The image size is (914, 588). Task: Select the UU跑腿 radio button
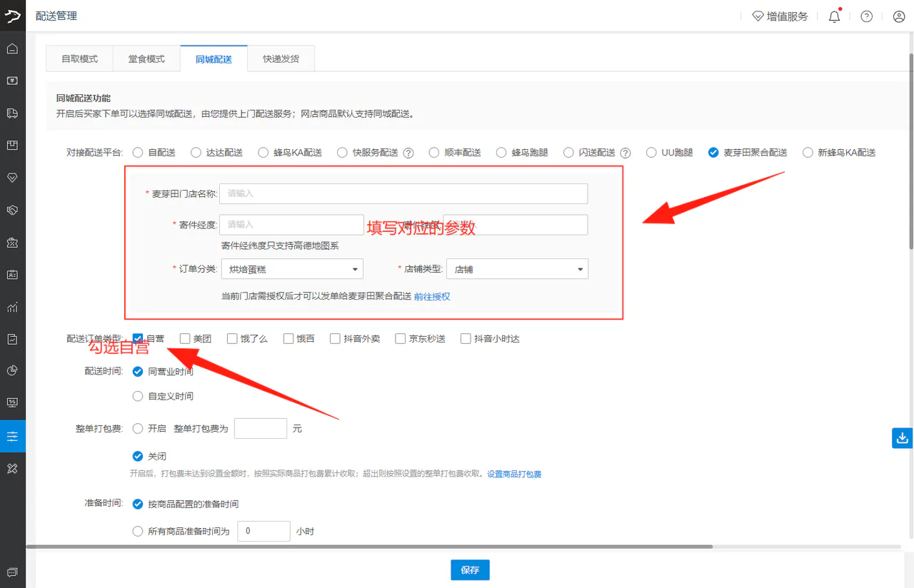click(651, 153)
